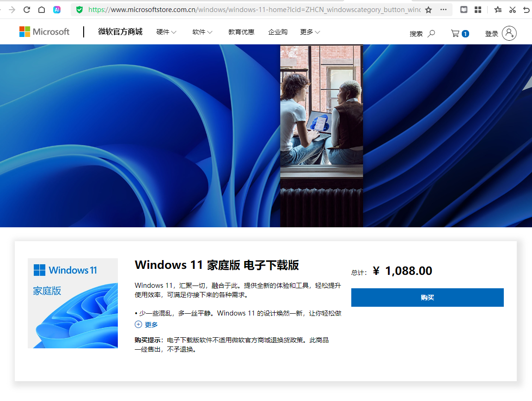This screenshot has height=401, width=532.
Task: Expand the 软件 dropdown menu
Action: pyautogui.click(x=202, y=32)
